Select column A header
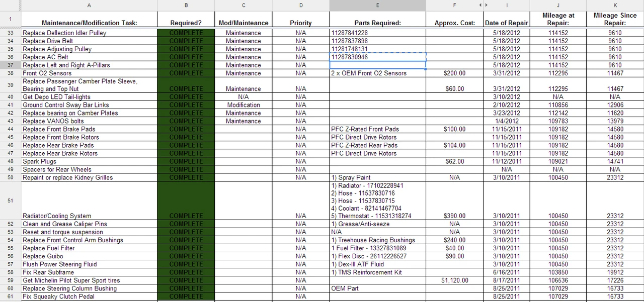 pos(89,5)
